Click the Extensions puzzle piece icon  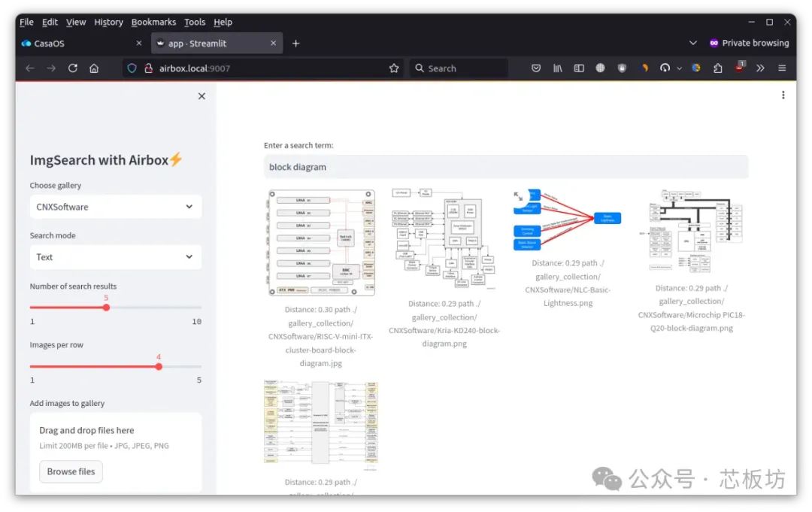tap(718, 68)
